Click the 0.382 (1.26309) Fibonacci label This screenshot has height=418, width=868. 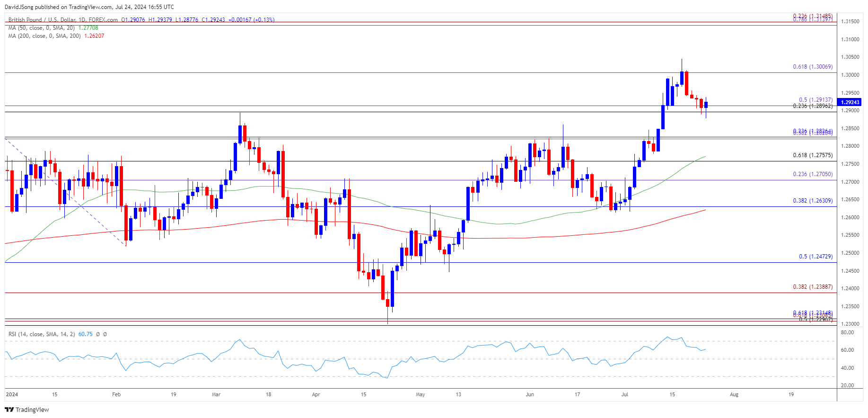click(813, 201)
